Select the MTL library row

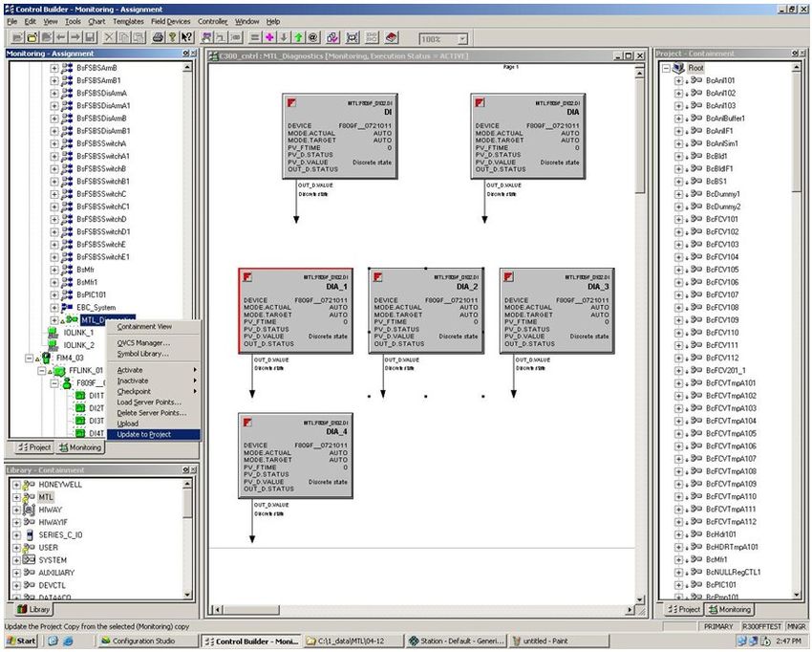coord(46,497)
